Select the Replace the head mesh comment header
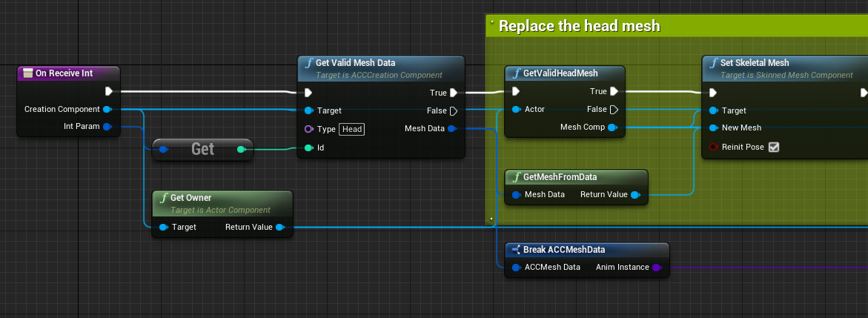Screen dimensions: 868x318 click(579, 27)
